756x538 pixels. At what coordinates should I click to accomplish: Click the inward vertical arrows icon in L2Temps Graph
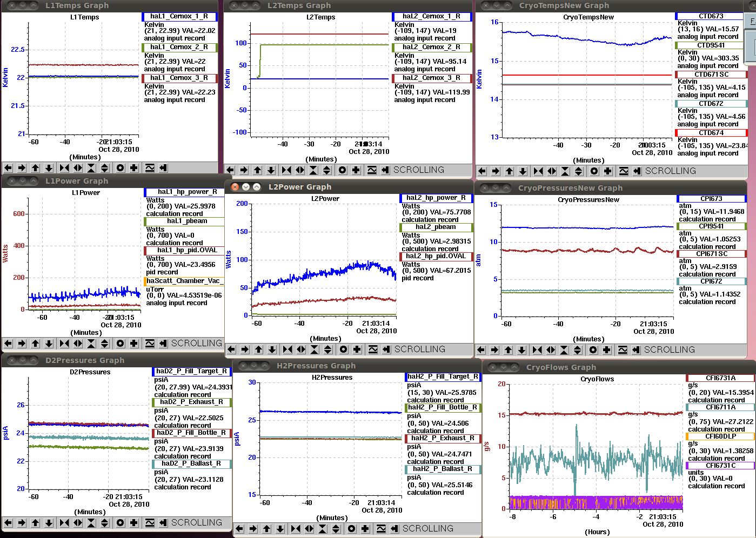click(313, 170)
